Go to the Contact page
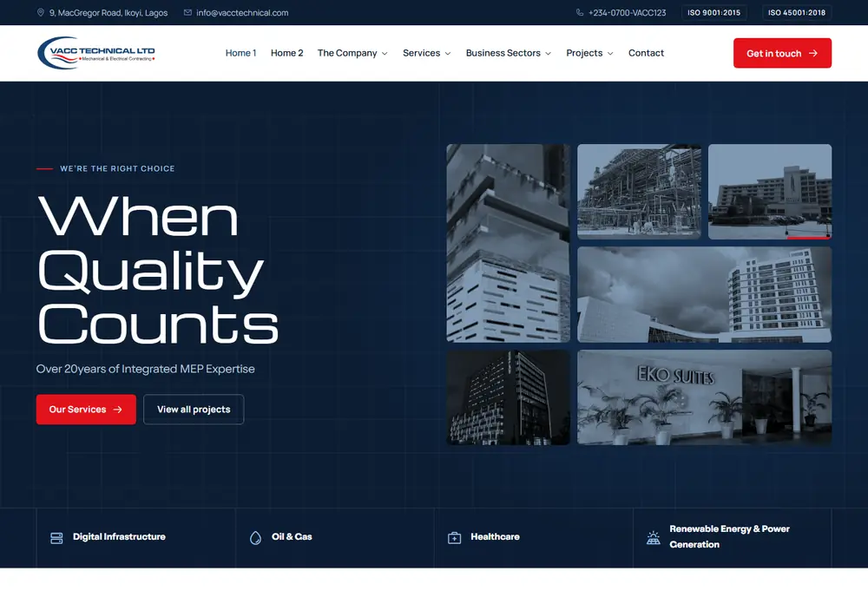Image resolution: width=868 pixels, height=597 pixels. 646,53
